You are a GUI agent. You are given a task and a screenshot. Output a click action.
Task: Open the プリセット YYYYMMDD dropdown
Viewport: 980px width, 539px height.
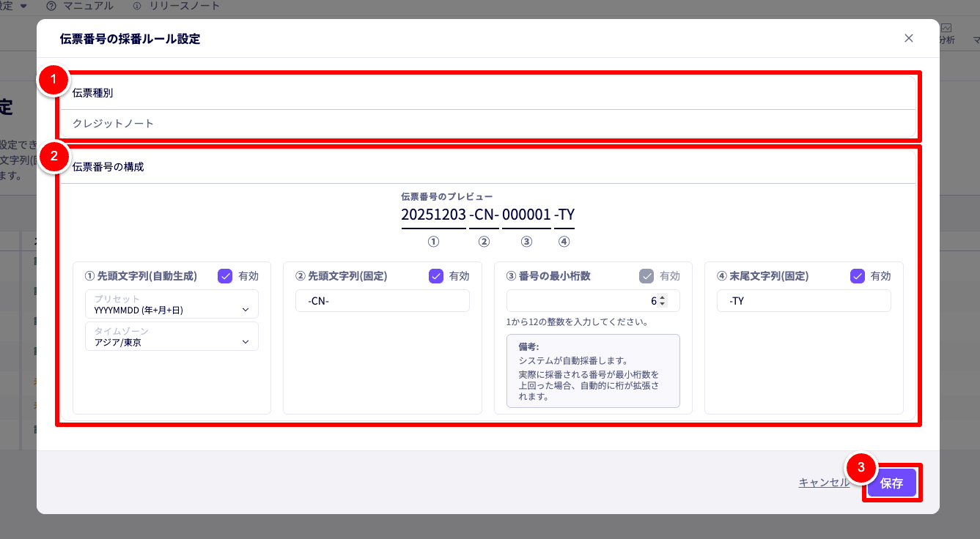(172, 304)
